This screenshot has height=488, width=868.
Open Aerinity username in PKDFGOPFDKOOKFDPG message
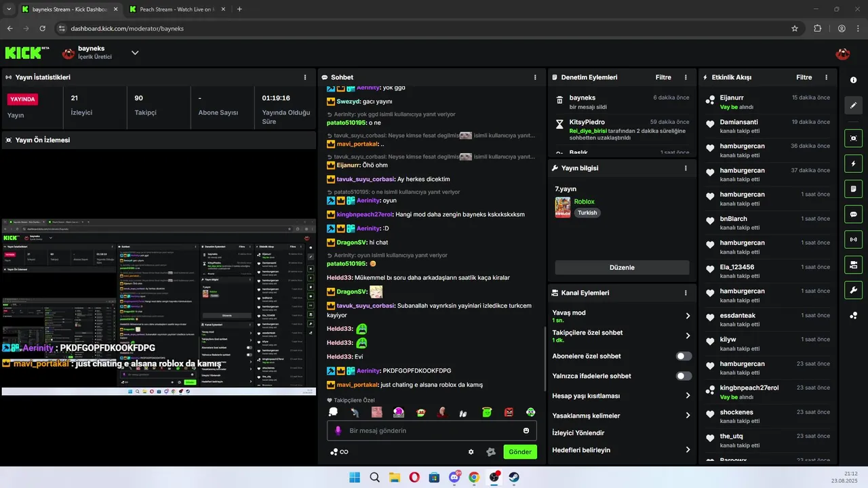click(368, 371)
